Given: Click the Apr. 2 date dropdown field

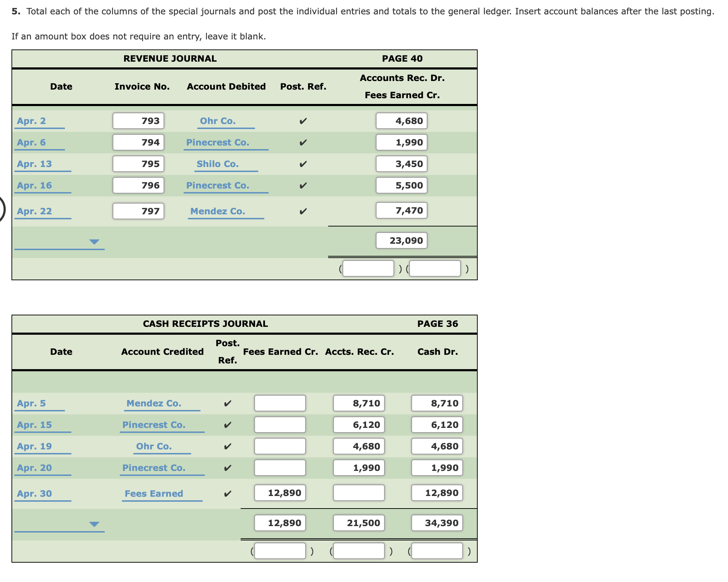Looking at the screenshot, I should 39,121.
